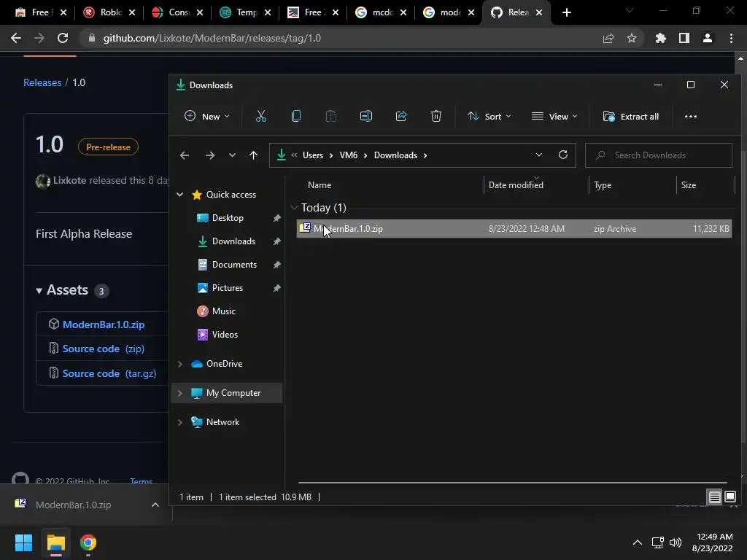Refresh the Downloads folder view

click(x=563, y=155)
